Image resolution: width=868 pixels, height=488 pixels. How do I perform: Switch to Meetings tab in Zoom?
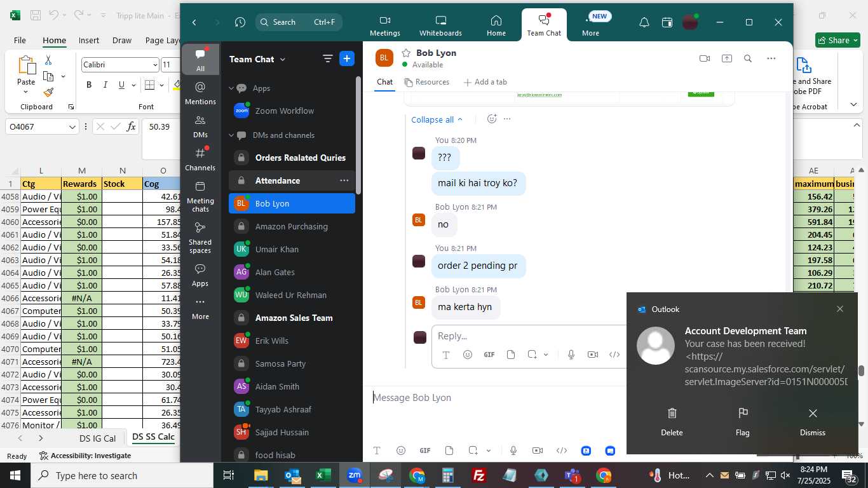coord(385,25)
